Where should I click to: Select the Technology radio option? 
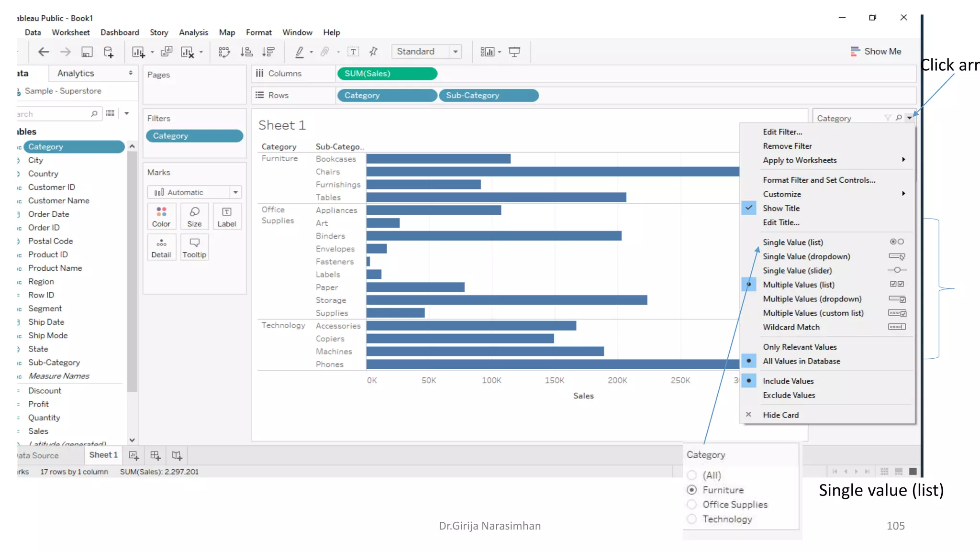[692, 519]
